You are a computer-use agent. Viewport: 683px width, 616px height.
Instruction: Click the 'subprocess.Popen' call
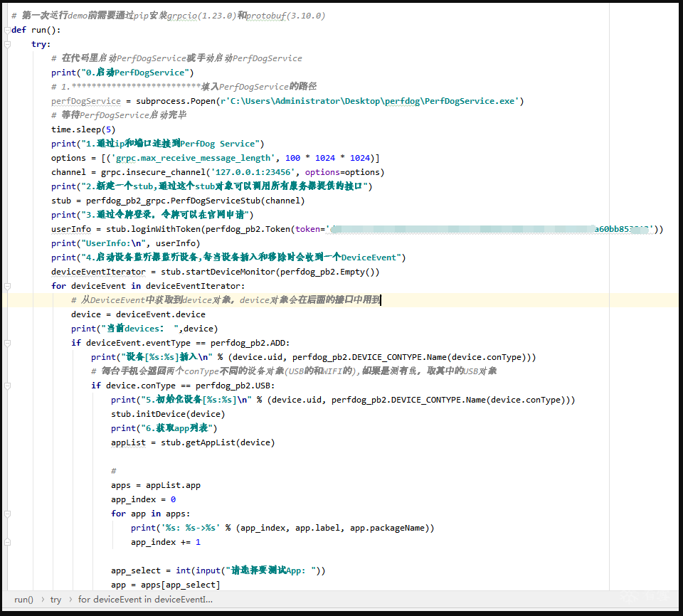click(176, 101)
